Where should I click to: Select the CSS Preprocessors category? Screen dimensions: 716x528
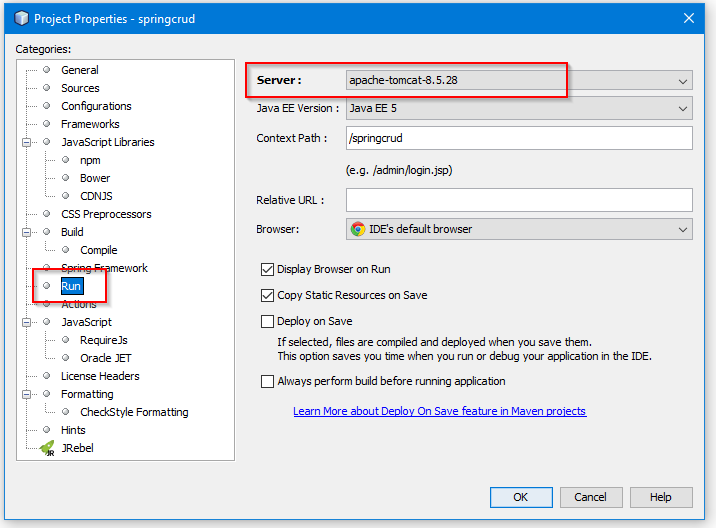coord(106,214)
